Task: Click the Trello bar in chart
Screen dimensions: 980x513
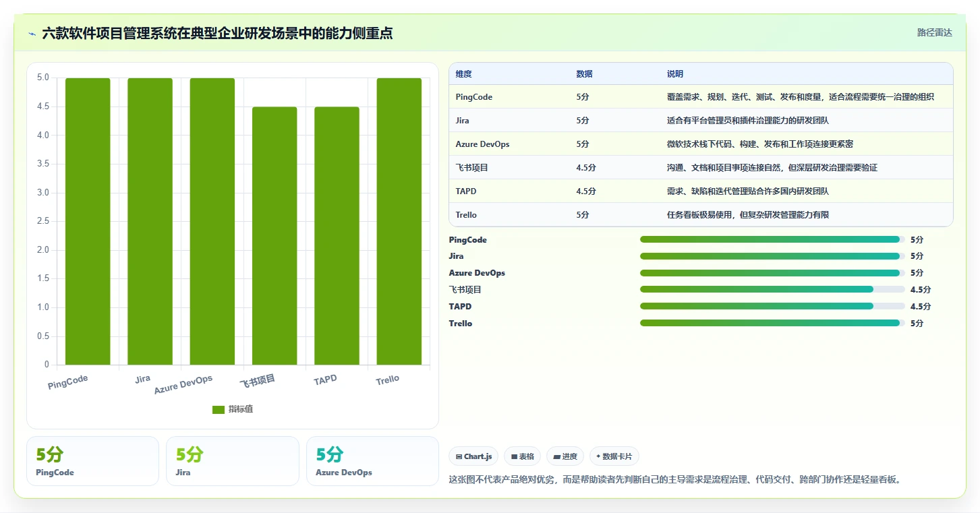Action: tap(399, 221)
